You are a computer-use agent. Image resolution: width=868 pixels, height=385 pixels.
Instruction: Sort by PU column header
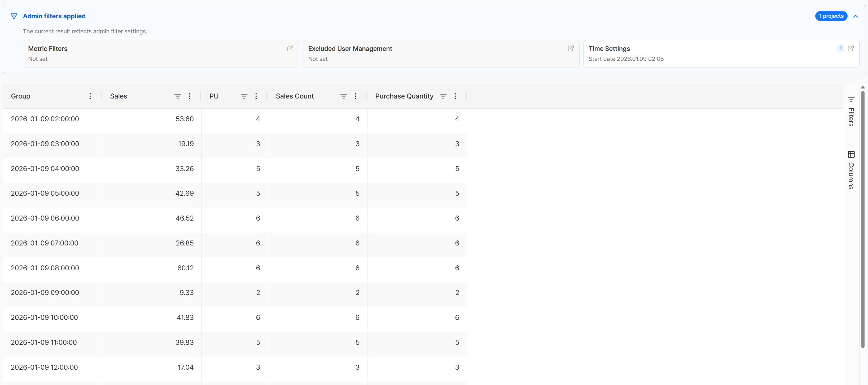(214, 96)
